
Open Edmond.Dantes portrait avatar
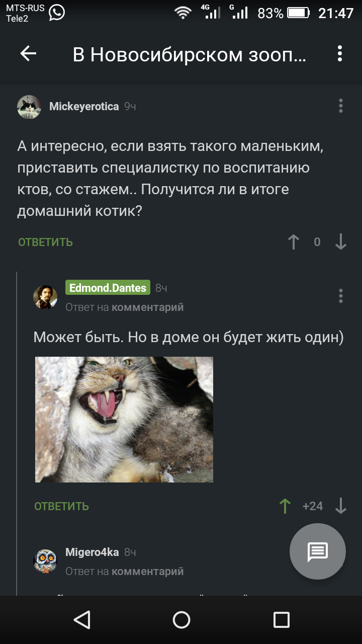(45, 297)
